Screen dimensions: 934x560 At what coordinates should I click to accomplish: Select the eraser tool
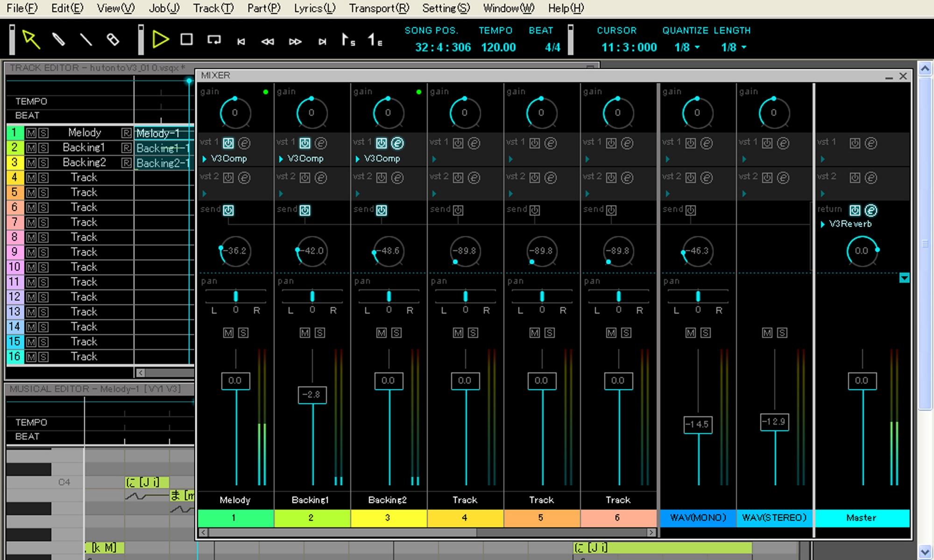click(x=113, y=40)
